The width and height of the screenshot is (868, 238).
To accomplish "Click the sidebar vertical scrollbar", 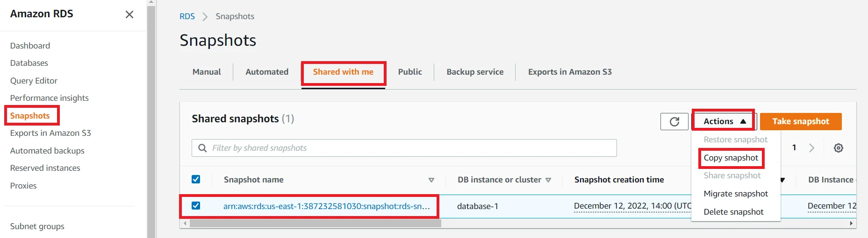I will (x=151, y=121).
